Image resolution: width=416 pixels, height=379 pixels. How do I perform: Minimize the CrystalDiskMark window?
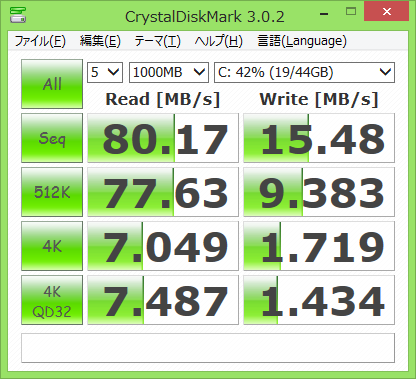324,14
